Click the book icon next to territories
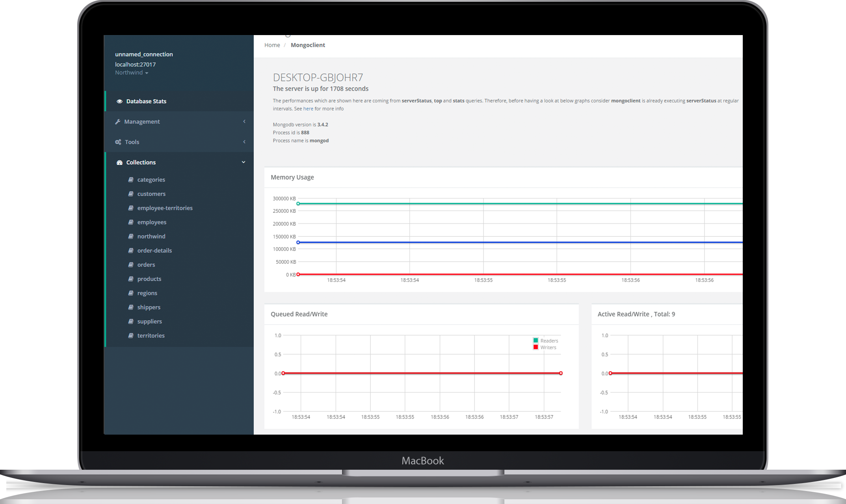The image size is (846, 504). tap(131, 335)
